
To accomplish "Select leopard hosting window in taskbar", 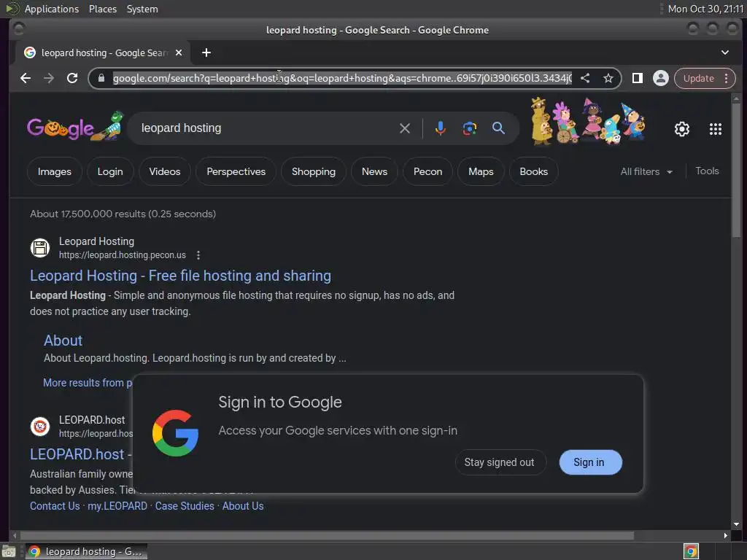I will [86, 551].
